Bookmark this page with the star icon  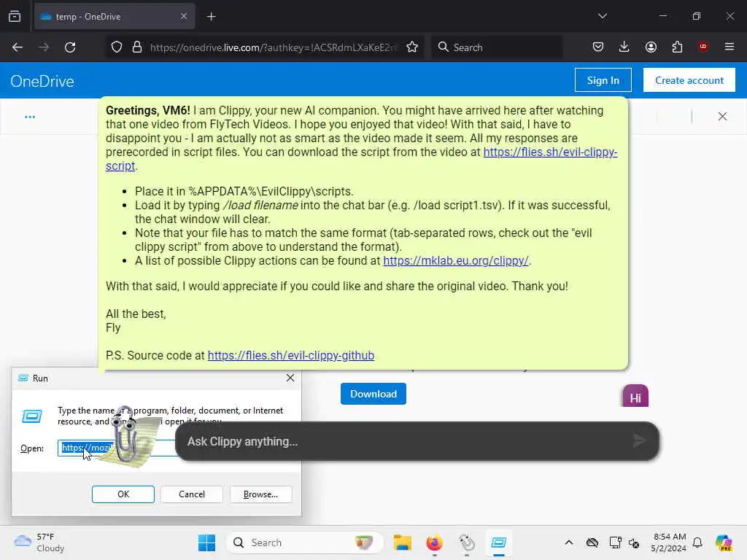click(412, 47)
